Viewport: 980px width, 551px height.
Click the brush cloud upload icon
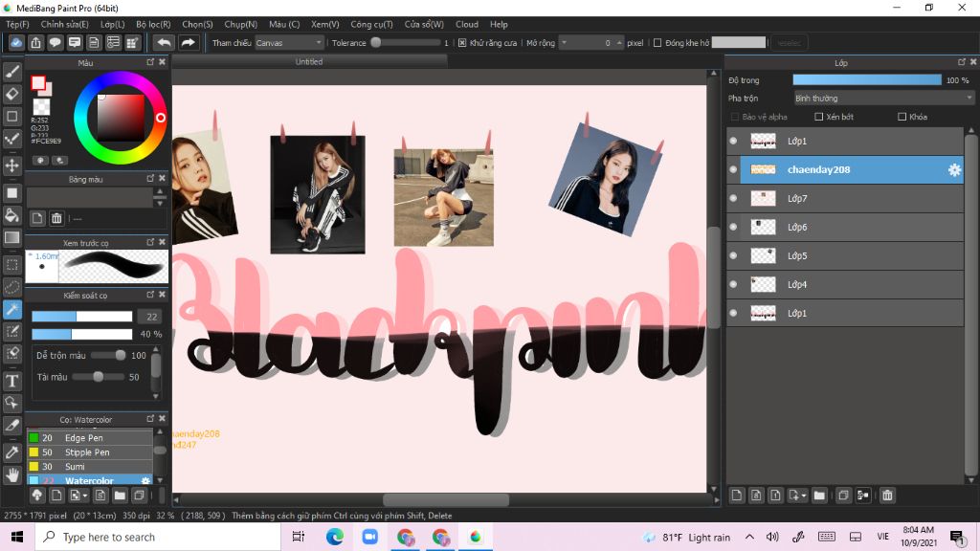(x=37, y=496)
